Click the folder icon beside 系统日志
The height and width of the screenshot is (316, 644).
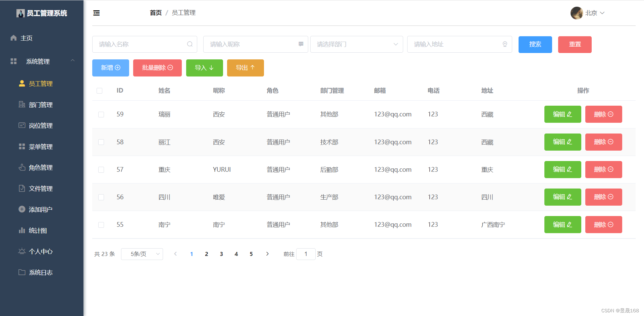(x=22, y=272)
